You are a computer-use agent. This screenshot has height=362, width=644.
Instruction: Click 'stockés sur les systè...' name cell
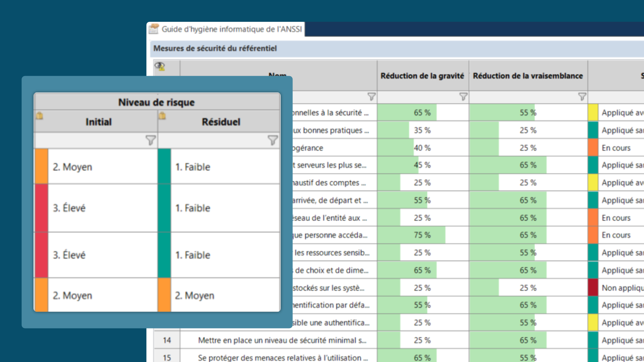tap(334, 288)
